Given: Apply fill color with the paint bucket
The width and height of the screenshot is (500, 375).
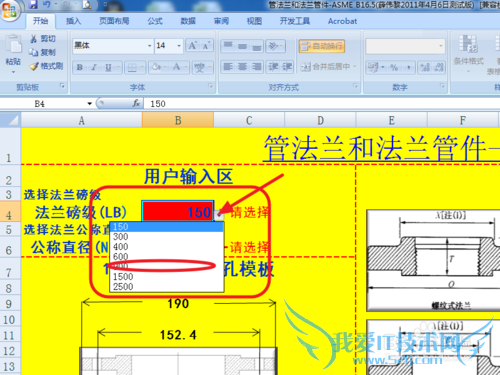Looking at the screenshot, I should (156, 67).
